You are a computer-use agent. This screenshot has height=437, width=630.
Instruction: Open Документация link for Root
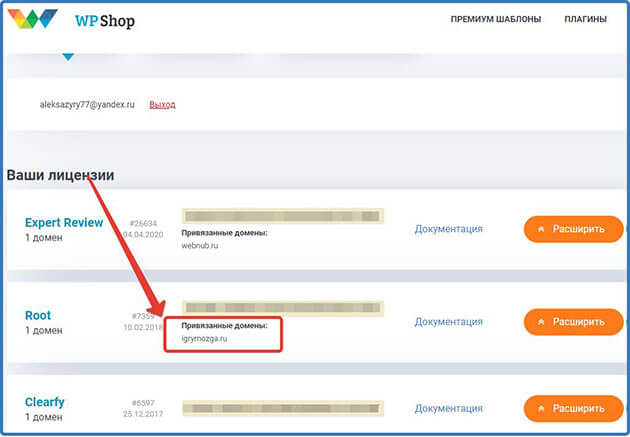click(448, 322)
